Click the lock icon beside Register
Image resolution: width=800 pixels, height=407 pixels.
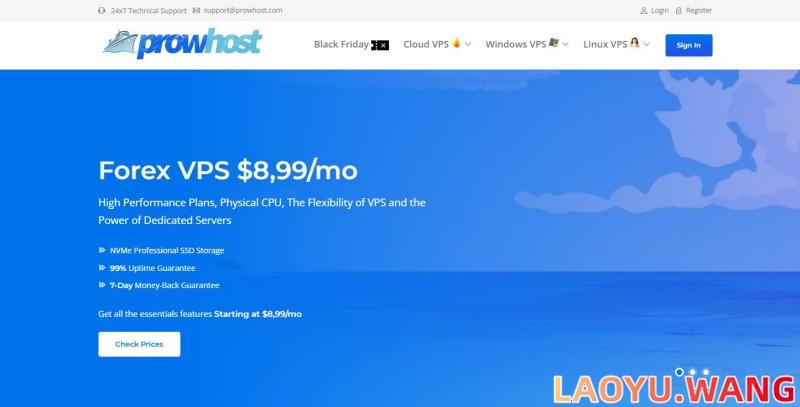click(679, 10)
